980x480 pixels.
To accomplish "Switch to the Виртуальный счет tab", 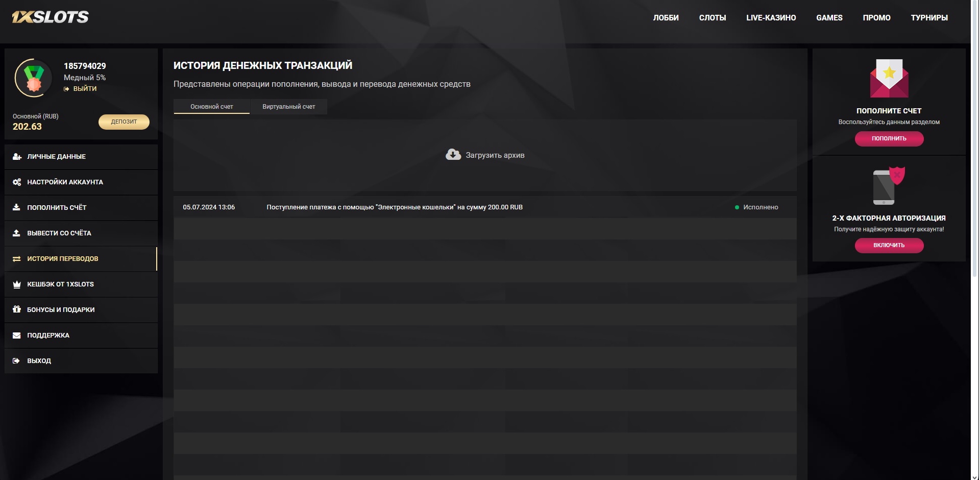I will click(288, 107).
